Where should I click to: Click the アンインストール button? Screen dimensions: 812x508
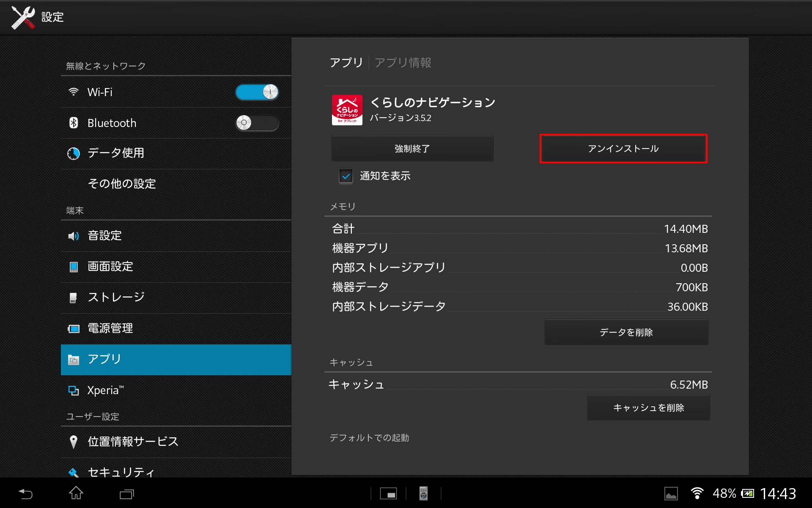click(x=623, y=149)
